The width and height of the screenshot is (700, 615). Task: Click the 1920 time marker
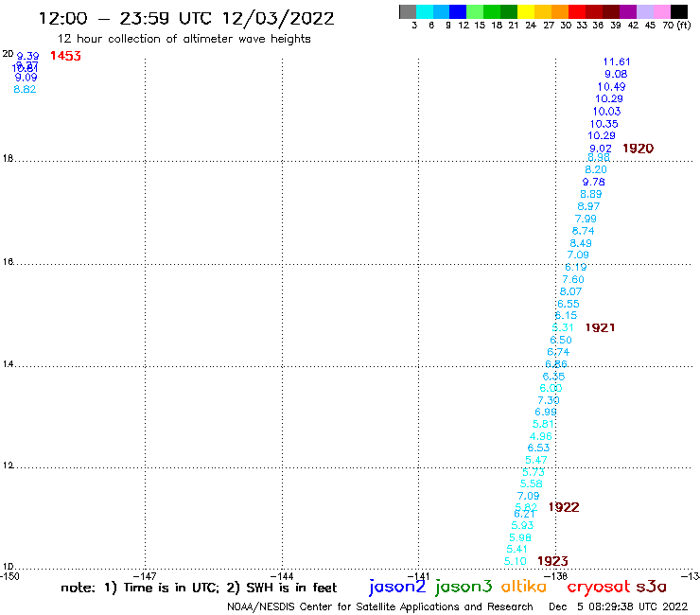click(638, 149)
